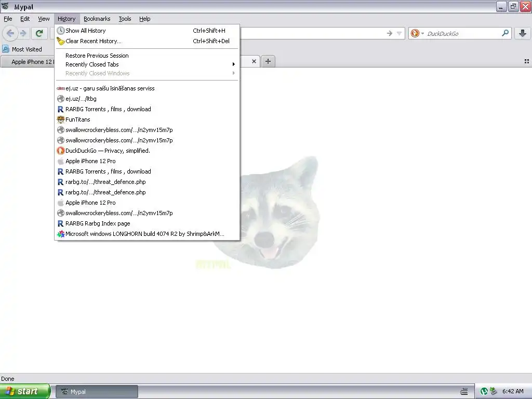
Task: Choose Show All History
Action: point(147,31)
